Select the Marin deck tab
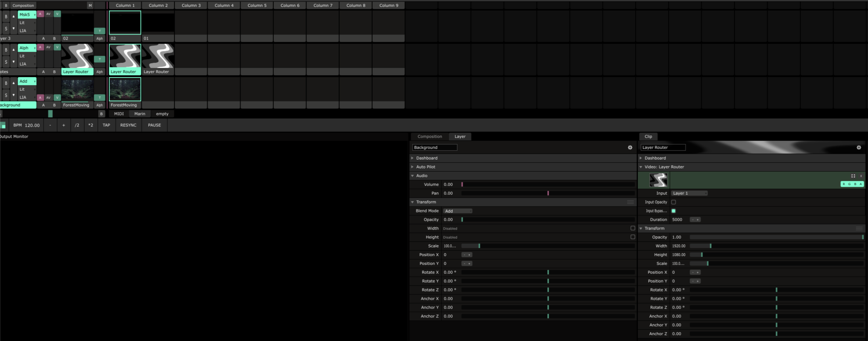 point(140,114)
